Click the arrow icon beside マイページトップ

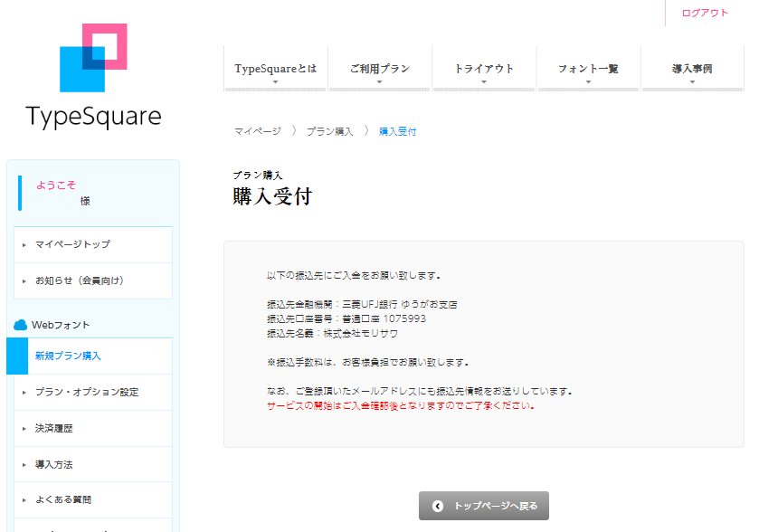23,244
